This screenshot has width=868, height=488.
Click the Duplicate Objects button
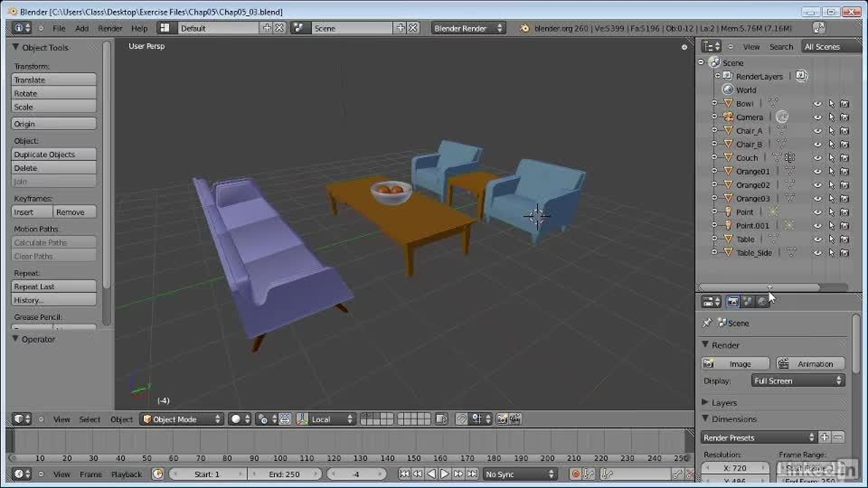(x=54, y=155)
